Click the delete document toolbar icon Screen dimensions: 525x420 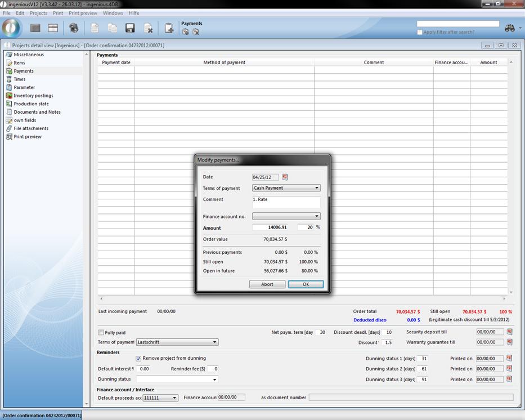point(148,28)
